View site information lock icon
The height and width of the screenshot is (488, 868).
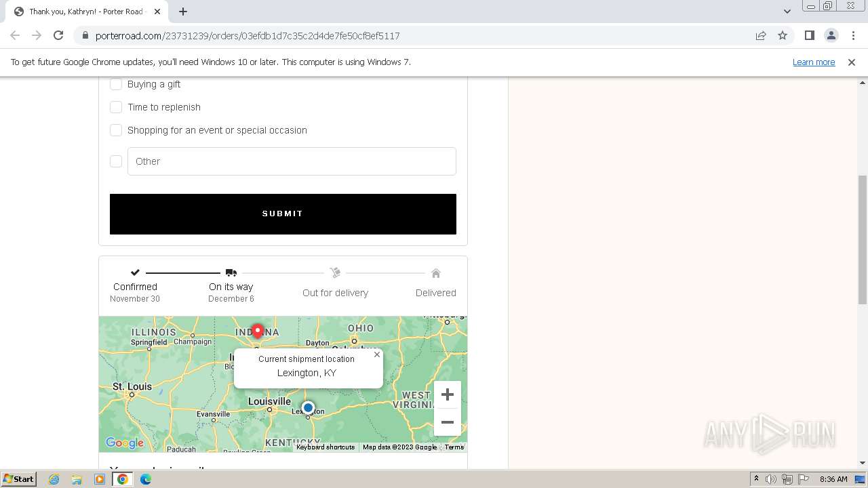85,36
